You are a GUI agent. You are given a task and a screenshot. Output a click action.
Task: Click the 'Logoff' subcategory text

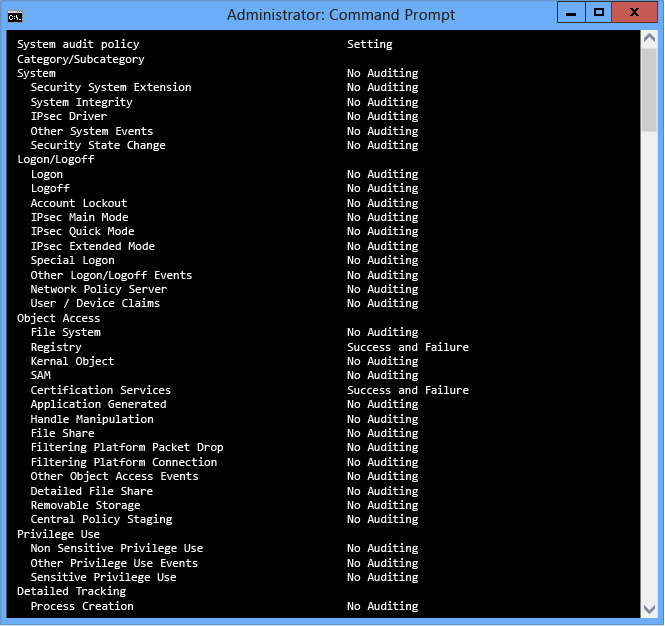(50, 188)
